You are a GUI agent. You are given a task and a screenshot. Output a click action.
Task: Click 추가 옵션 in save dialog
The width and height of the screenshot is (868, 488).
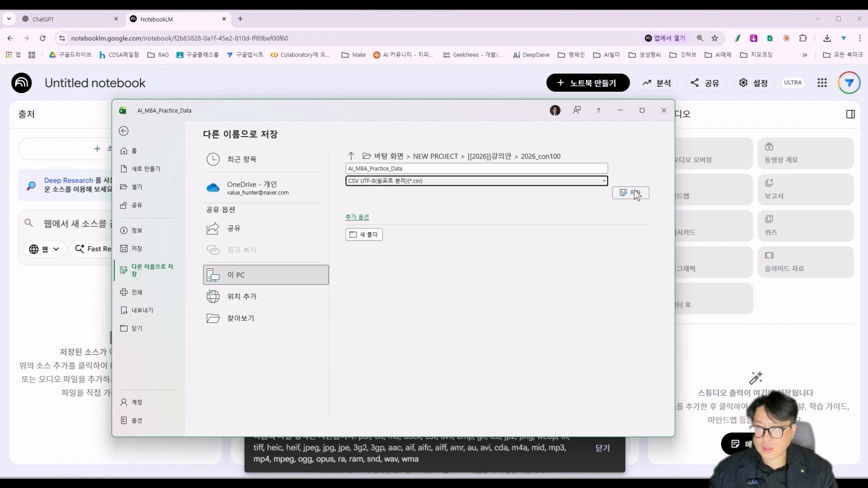(x=357, y=217)
